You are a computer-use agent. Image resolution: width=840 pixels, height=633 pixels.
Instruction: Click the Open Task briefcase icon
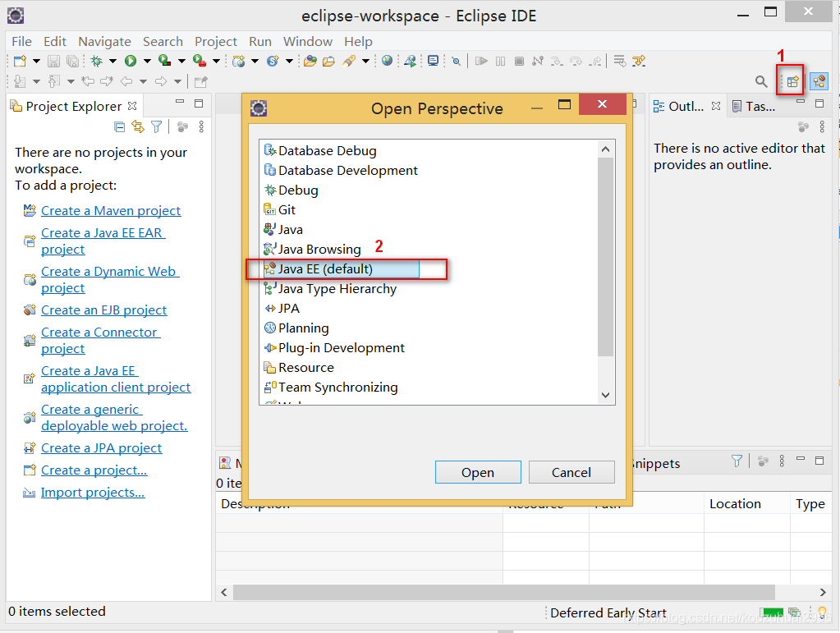[328, 61]
